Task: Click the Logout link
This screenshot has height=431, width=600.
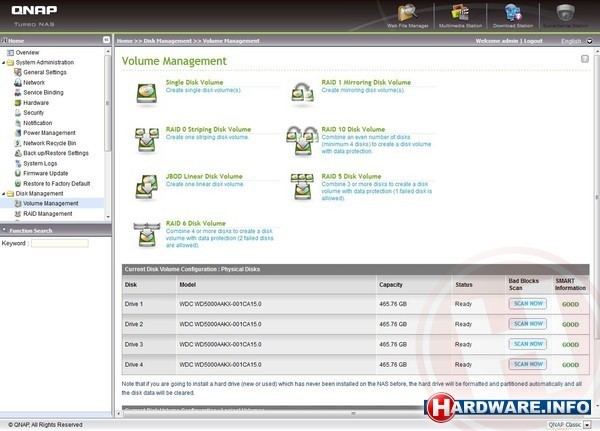Action: click(x=533, y=41)
